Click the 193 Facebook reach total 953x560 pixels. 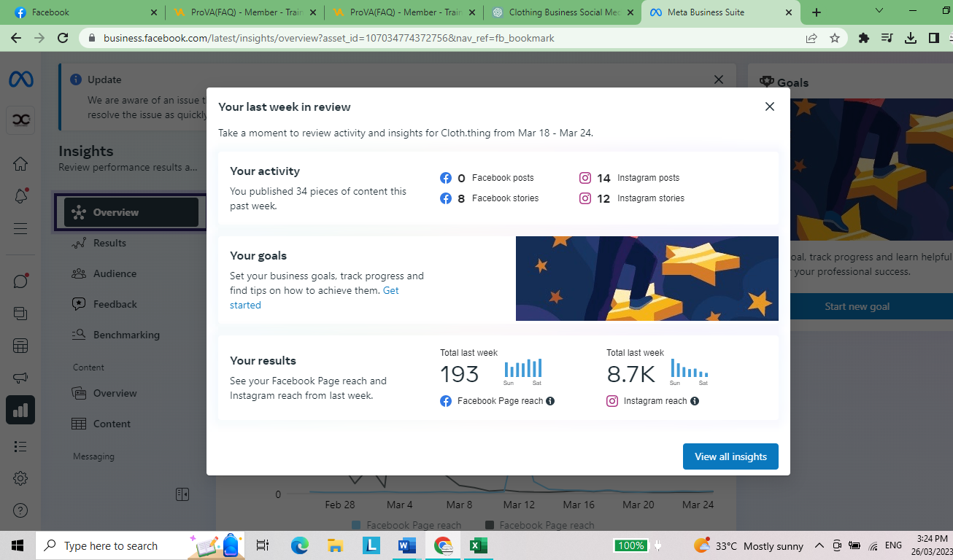point(460,374)
